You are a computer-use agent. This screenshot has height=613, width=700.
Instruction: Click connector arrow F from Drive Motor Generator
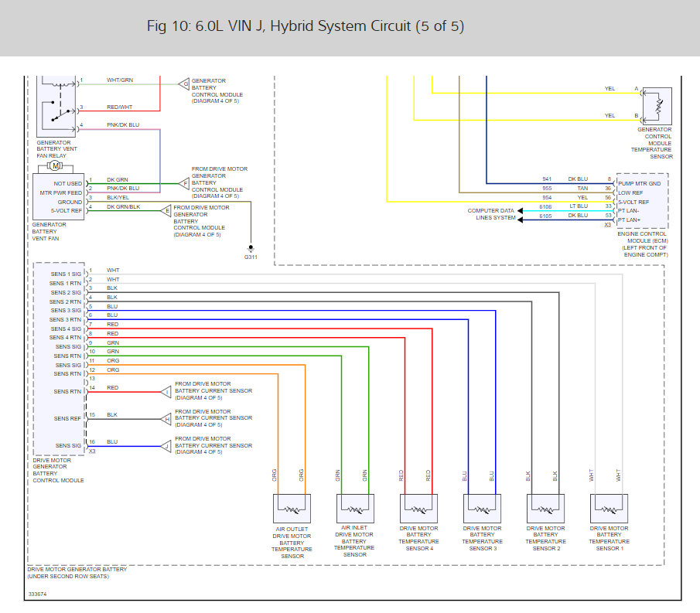(184, 183)
